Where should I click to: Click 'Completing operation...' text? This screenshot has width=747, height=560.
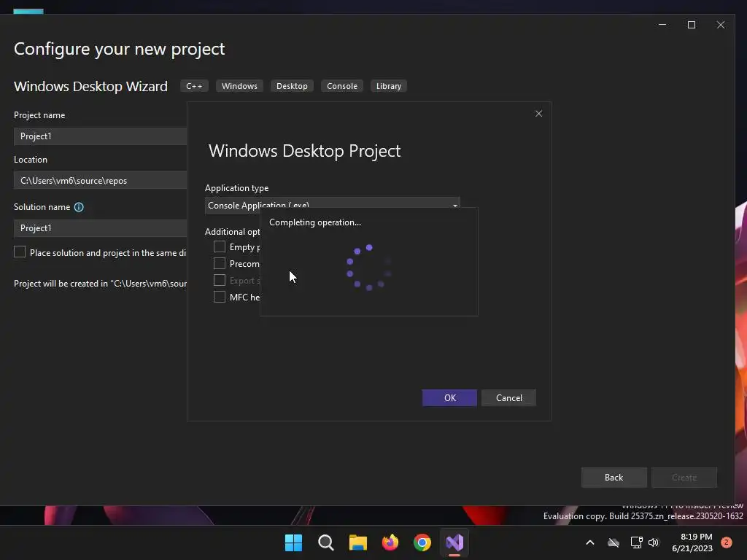pyautogui.click(x=315, y=222)
